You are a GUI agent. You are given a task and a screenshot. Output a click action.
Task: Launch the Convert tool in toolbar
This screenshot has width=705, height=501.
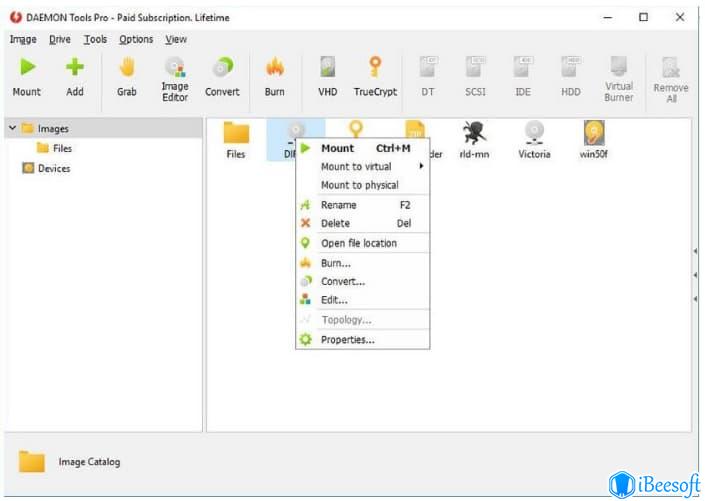[x=222, y=76]
